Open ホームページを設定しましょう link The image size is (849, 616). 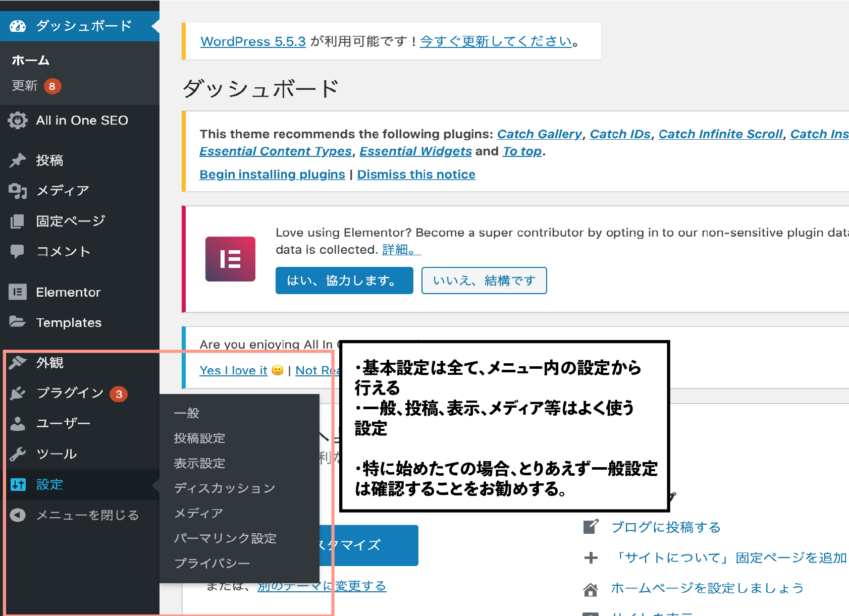coord(708,588)
